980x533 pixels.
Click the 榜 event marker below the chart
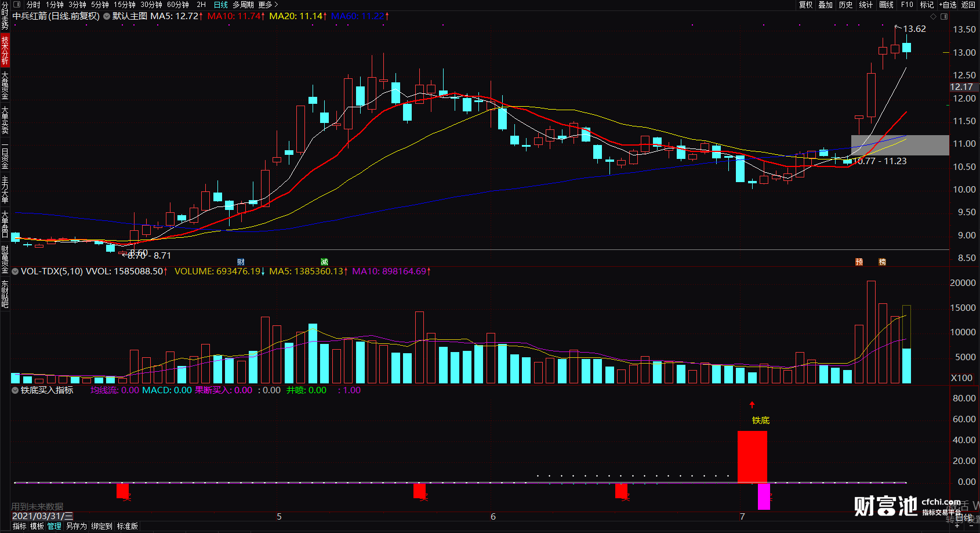[x=883, y=262]
